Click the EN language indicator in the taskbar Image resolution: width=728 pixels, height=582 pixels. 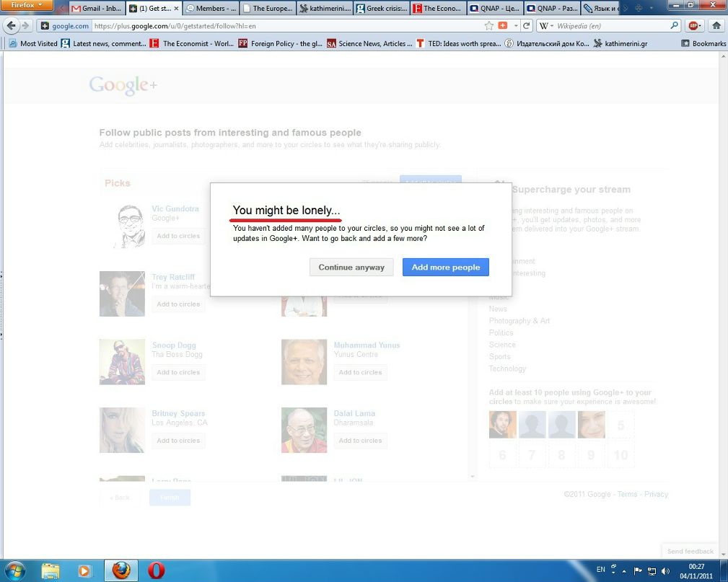(601, 570)
